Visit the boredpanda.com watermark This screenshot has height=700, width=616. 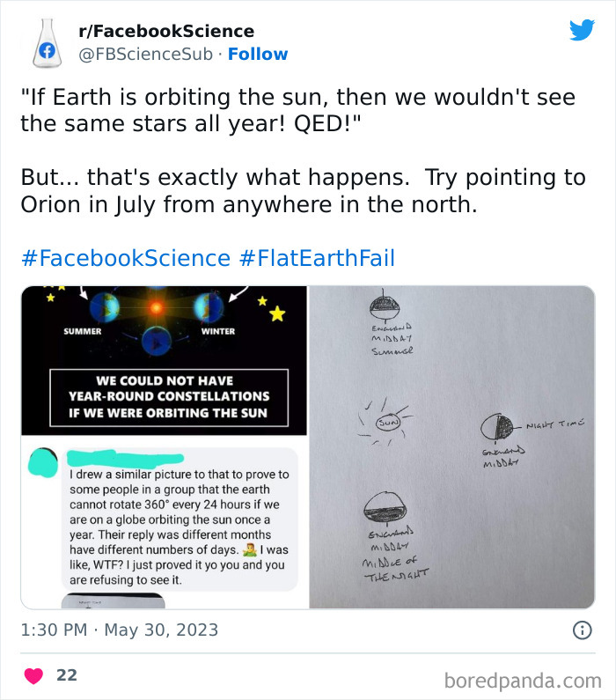[x=523, y=681]
